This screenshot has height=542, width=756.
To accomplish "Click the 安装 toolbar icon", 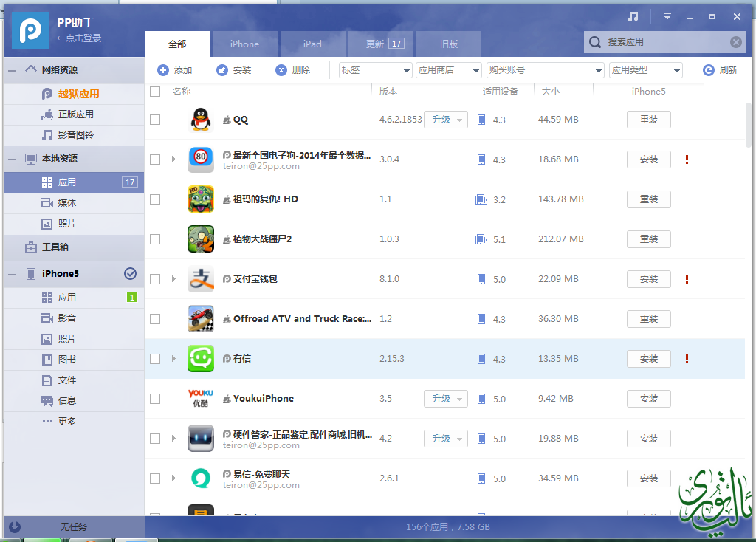I will (x=221, y=70).
